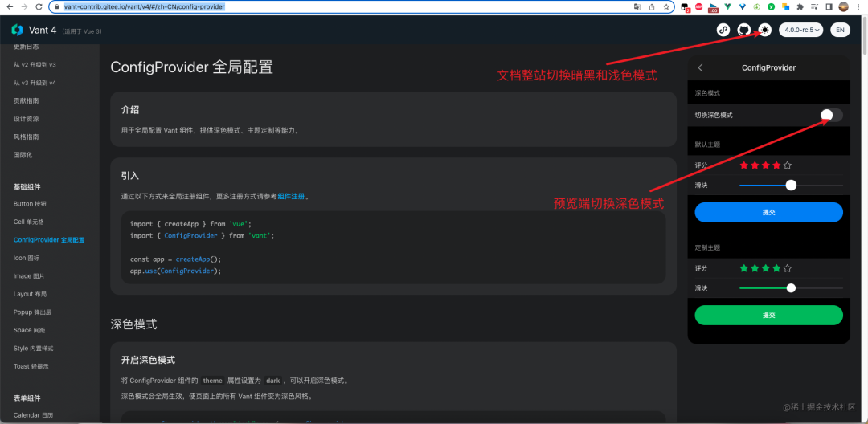Image resolution: width=868 pixels, height=424 pixels.
Task: Click the browser forward arrow
Action: pyautogui.click(x=24, y=7)
